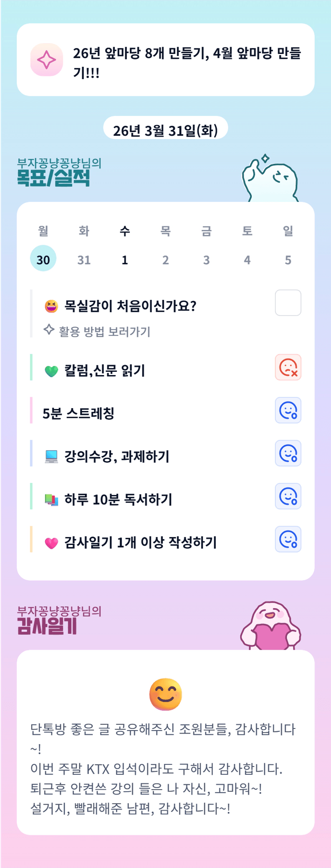
Task: Click the pink sparkle goal icon
Action: click(x=46, y=60)
